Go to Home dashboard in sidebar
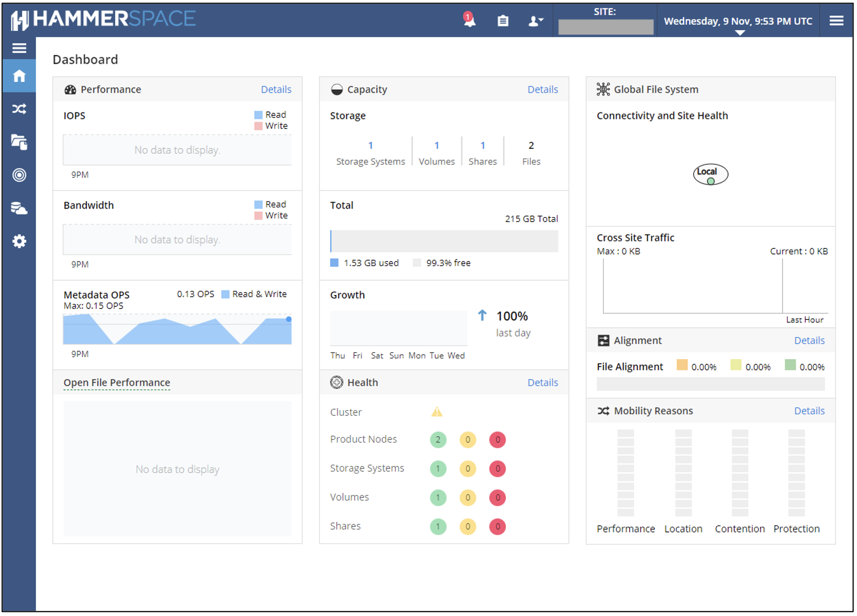The height and width of the screenshot is (616, 857). point(19,76)
